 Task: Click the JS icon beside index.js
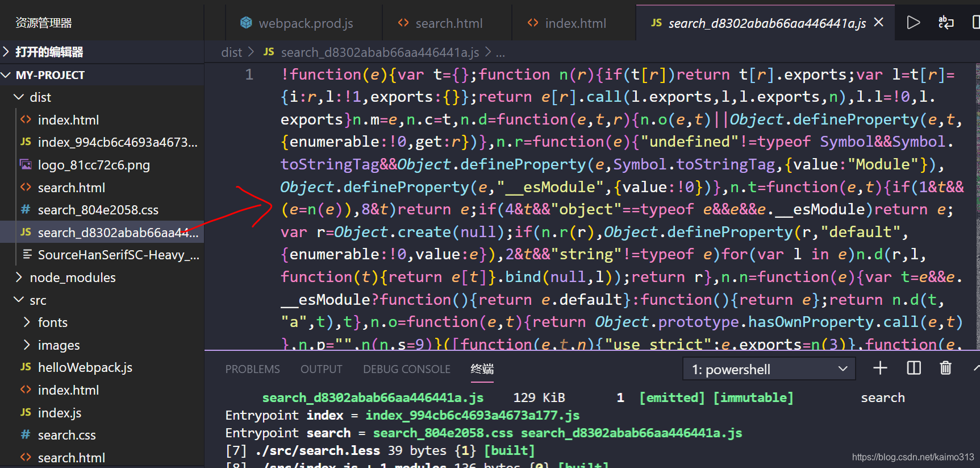point(26,412)
